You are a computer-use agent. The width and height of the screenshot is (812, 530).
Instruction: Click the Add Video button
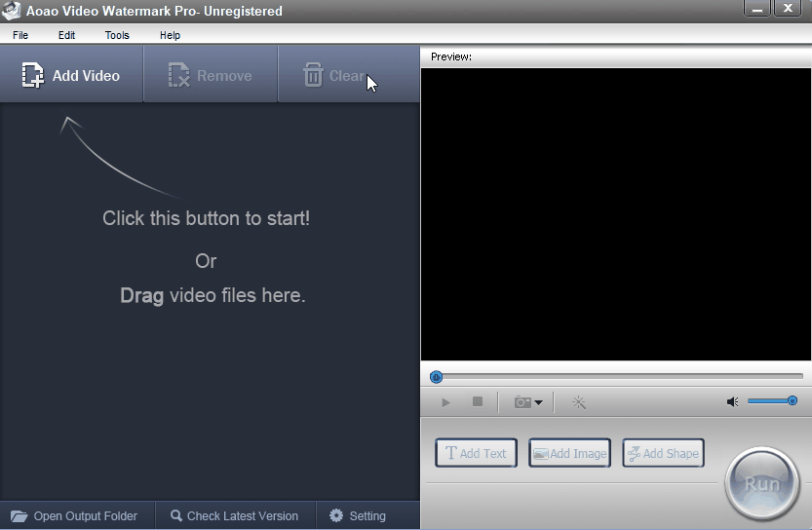71,75
